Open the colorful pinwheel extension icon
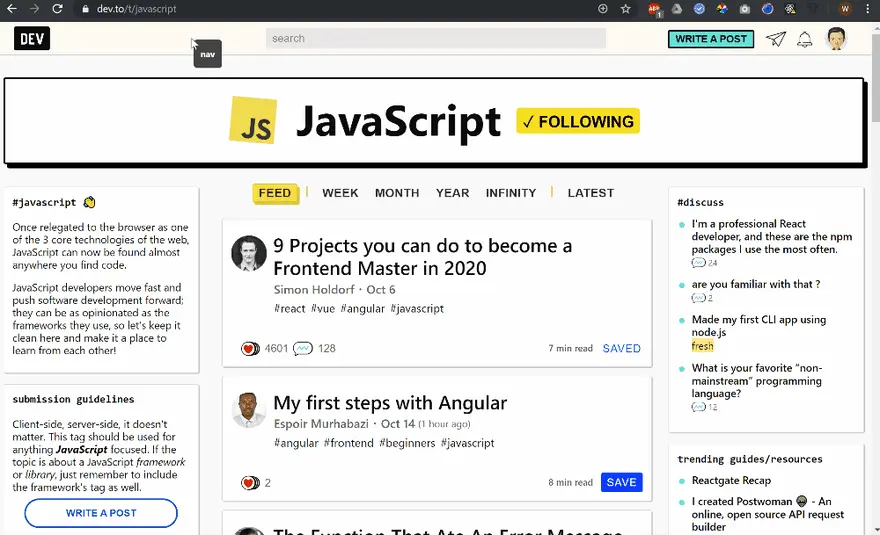 [722, 8]
